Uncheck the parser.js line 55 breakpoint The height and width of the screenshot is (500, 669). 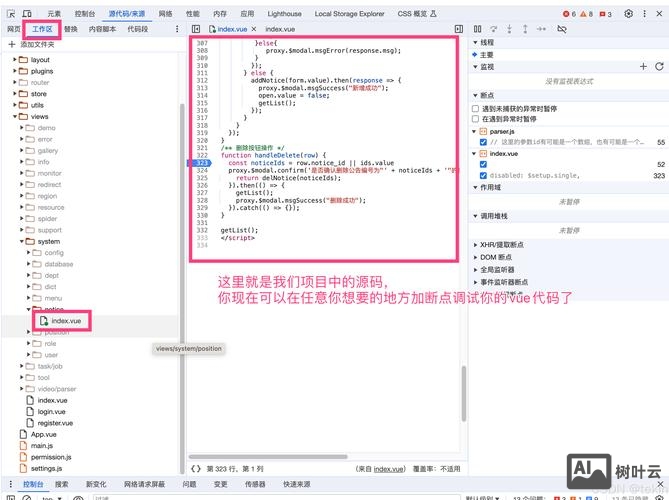pyautogui.click(x=484, y=142)
